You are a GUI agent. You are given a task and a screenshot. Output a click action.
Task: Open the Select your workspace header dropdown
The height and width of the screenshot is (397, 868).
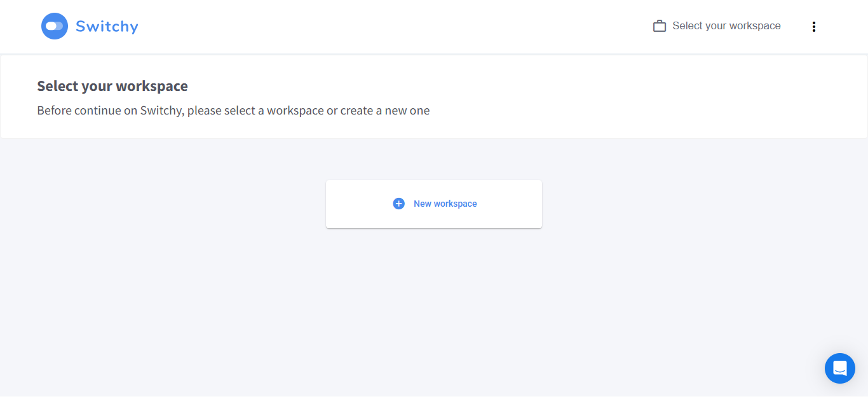[x=717, y=26]
